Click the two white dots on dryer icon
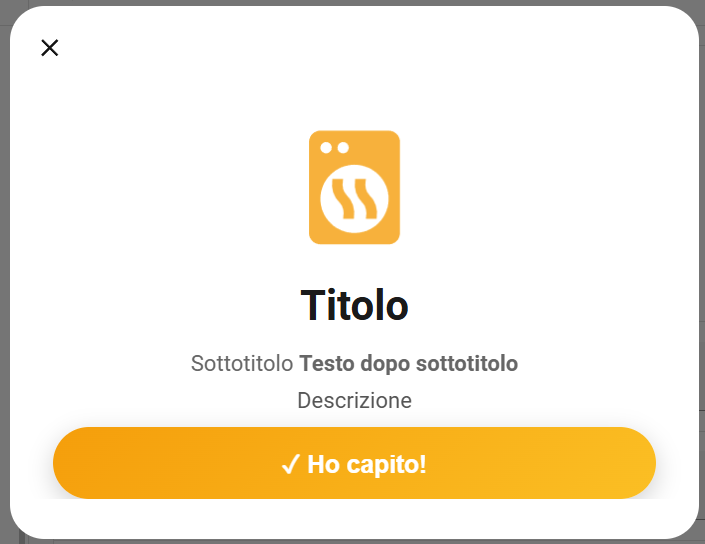Viewport: 705px width, 544px height. [x=335, y=147]
